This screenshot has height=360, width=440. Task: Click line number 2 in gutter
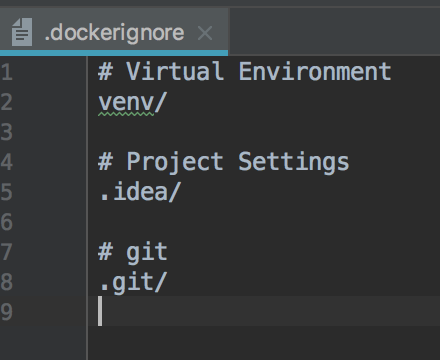tap(6, 102)
